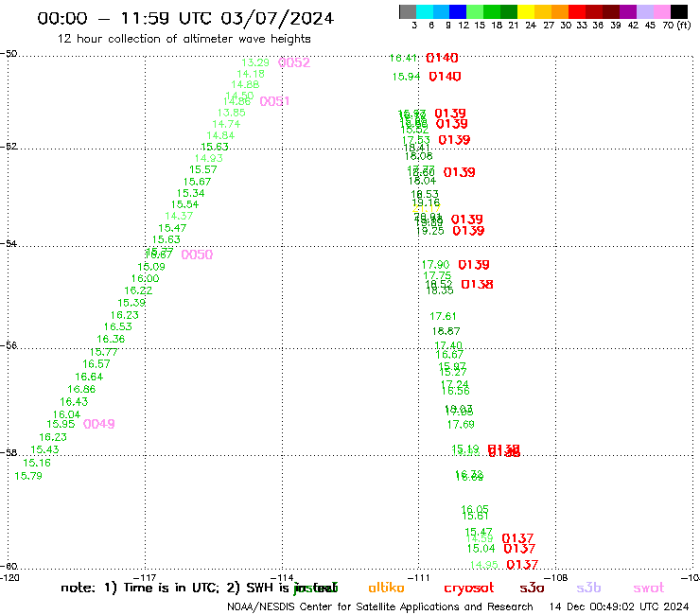Click the subtitle '12 hour collection of altimeter wave heights'
Image resolution: width=700 pixels, height=615 pixels.
(184, 39)
